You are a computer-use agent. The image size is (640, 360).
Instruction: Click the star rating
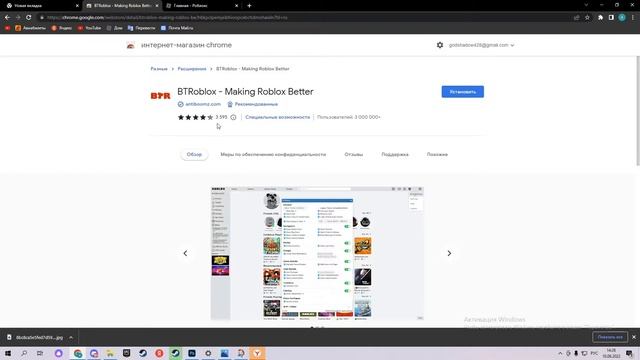(196, 117)
